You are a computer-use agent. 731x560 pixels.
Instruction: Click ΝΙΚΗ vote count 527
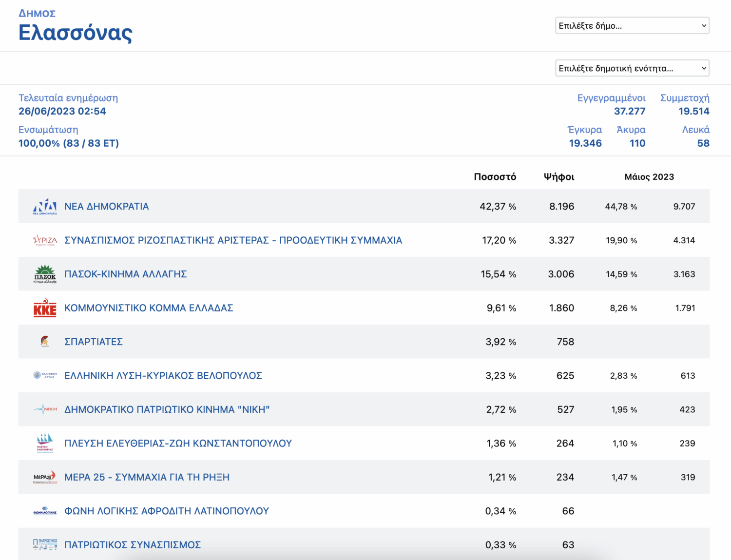coord(566,409)
